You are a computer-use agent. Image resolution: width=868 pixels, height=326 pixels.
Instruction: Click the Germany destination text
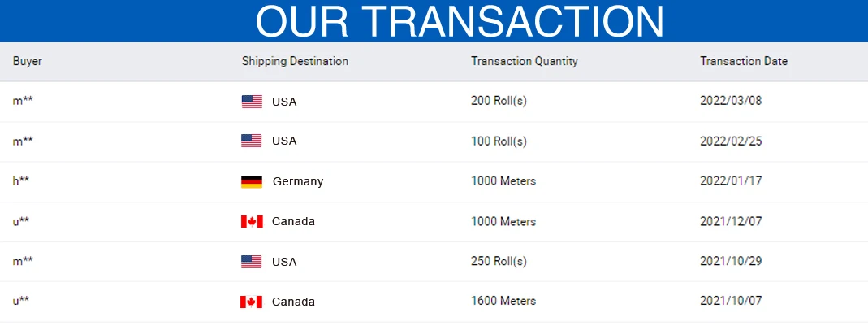(x=298, y=182)
